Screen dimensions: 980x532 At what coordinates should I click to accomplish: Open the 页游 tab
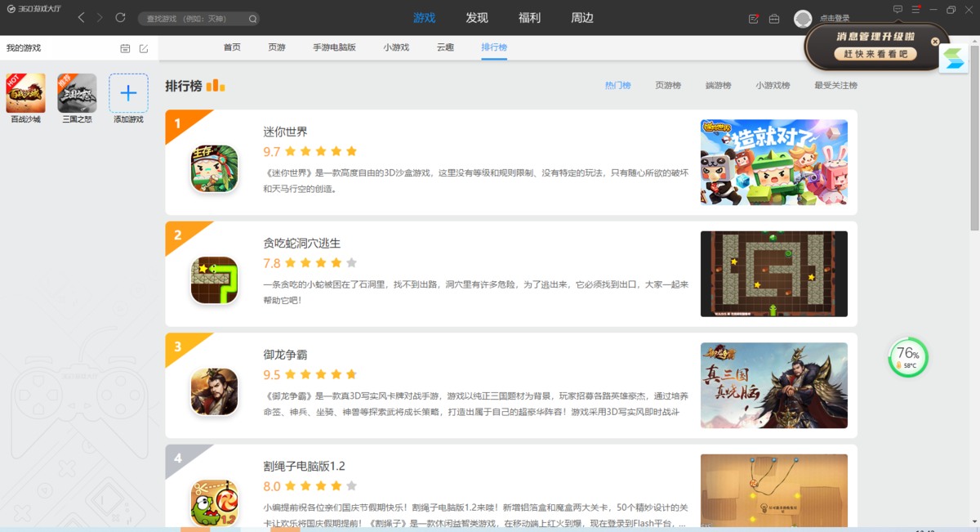(277, 47)
